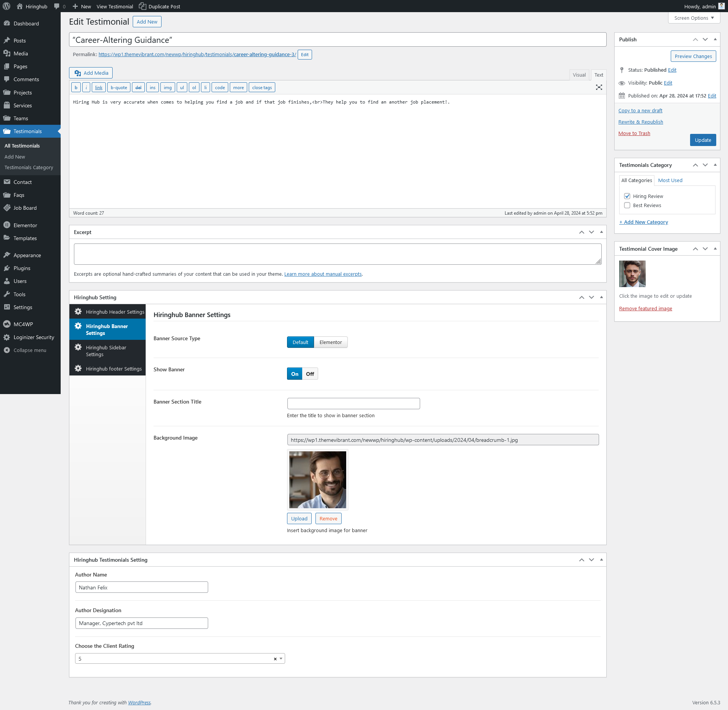Collapse the Testimonials Category panel
This screenshot has width=728, height=710.
point(715,165)
